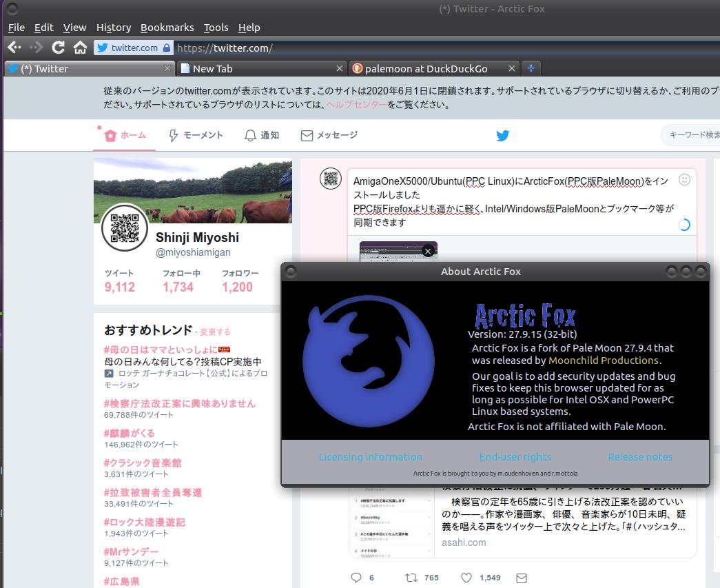This screenshot has width=720, height=588.
Task: Reload the page with the refresh icon
Action: [x=59, y=48]
